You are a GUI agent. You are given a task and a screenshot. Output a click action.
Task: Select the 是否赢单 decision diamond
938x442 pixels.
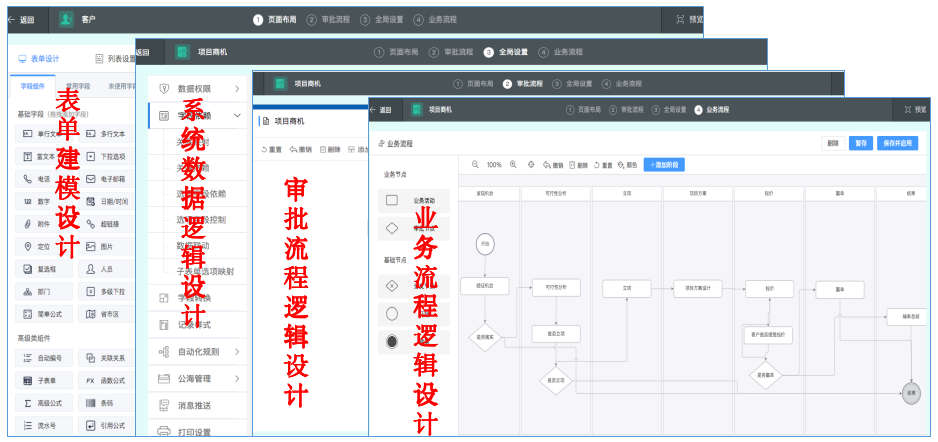coord(766,375)
